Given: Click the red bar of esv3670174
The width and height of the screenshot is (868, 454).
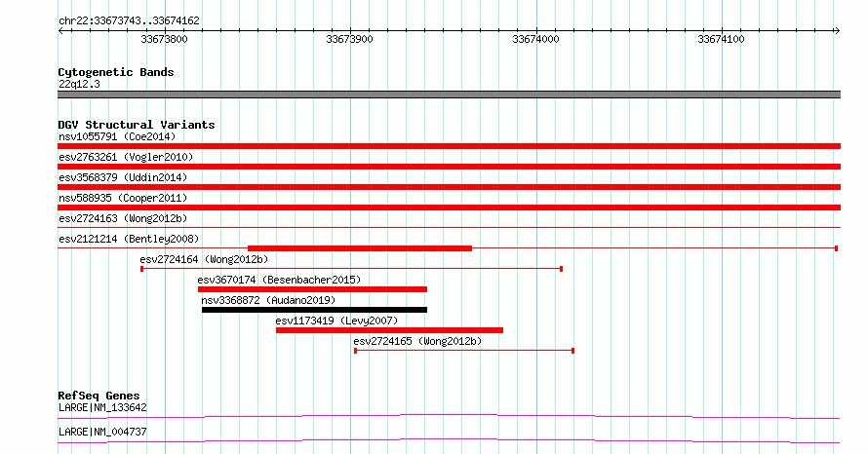Looking at the screenshot, I should (x=312, y=289).
